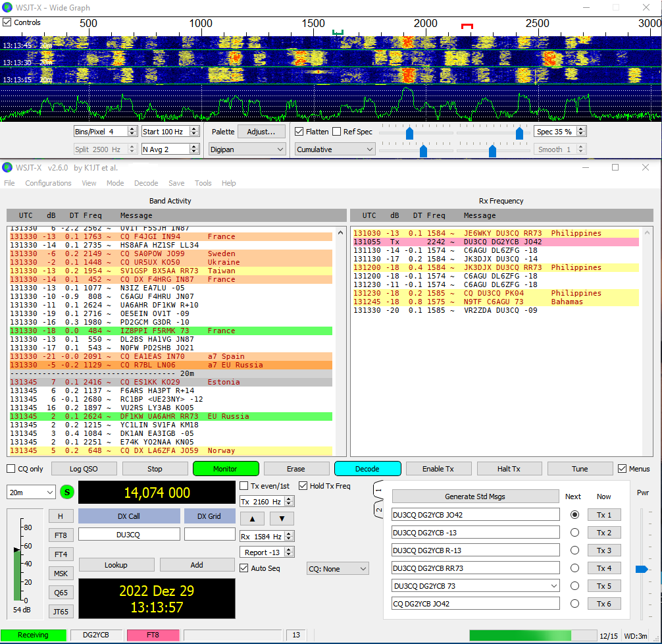Select Tx 3 as the next message
This screenshot has height=644, width=662.
pos(574,550)
